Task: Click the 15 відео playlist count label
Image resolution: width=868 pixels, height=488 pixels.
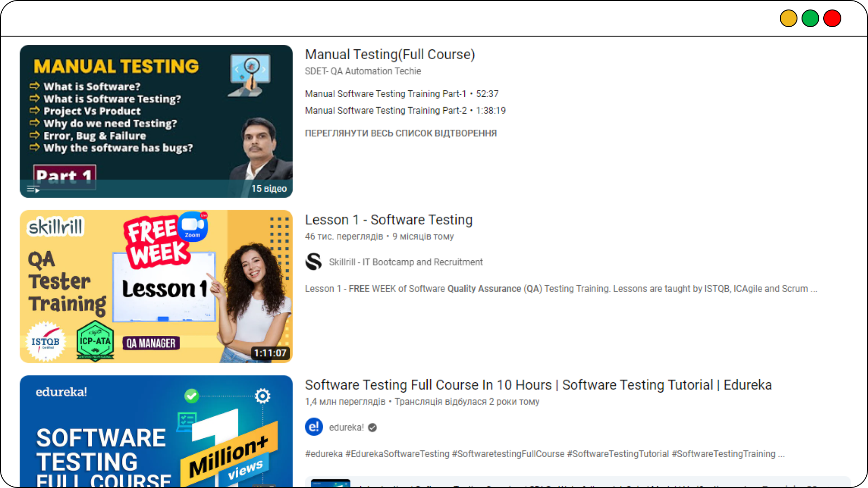Action: point(269,188)
